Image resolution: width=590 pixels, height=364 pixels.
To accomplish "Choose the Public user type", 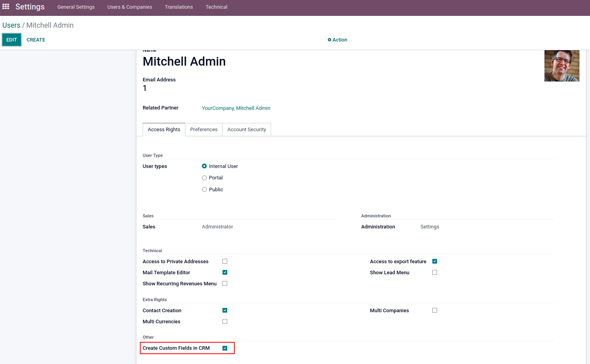I will [204, 190].
